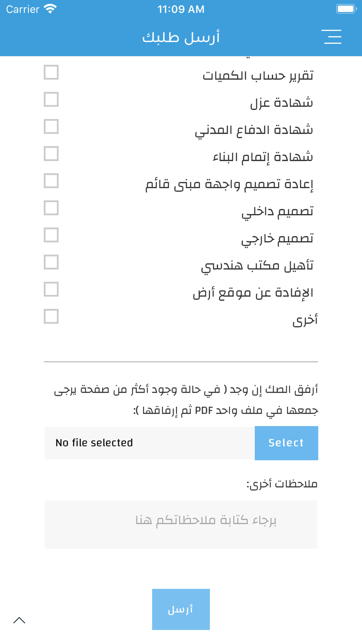Image resolution: width=362 pixels, height=644 pixels.
Task: Click the Select file button
Action: [286, 443]
